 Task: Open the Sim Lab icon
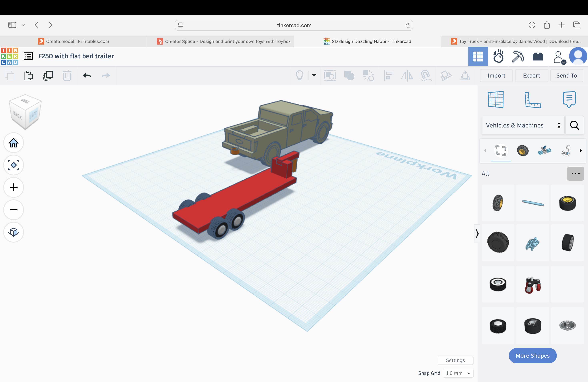[x=498, y=57]
